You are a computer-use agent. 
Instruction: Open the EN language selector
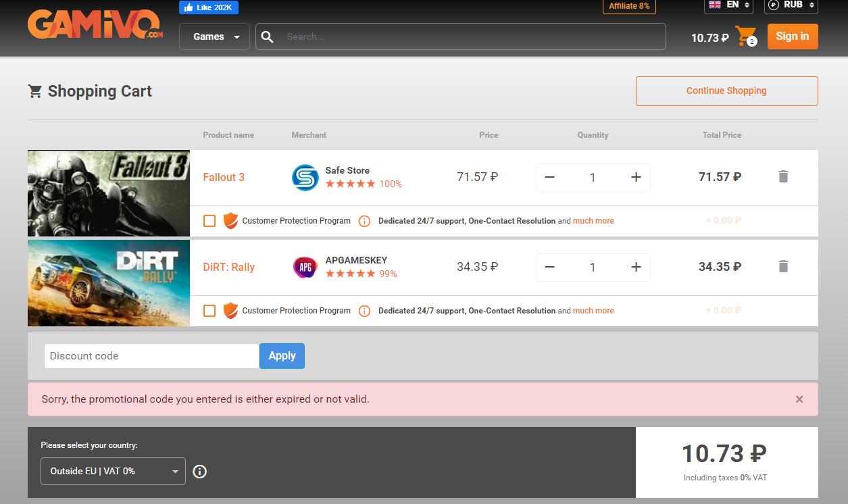pyautogui.click(x=728, y=5)
